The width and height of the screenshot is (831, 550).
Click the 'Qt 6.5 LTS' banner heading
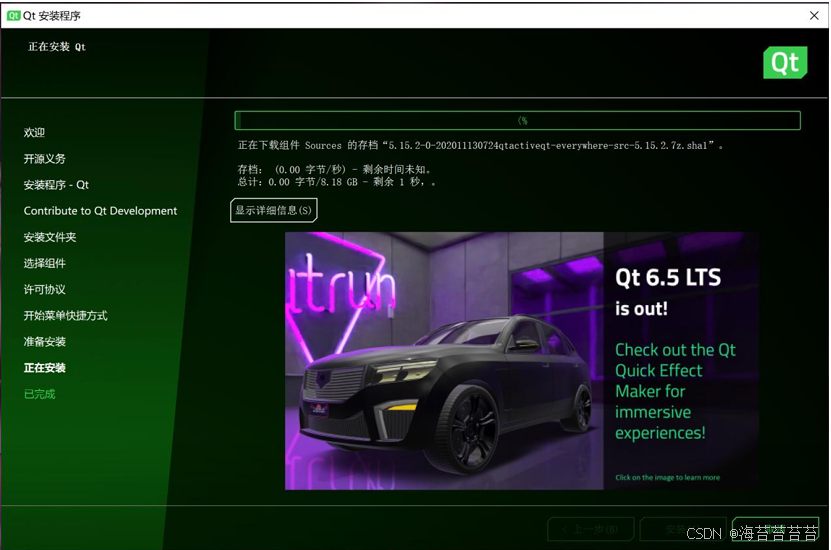(x=668, y=278)
